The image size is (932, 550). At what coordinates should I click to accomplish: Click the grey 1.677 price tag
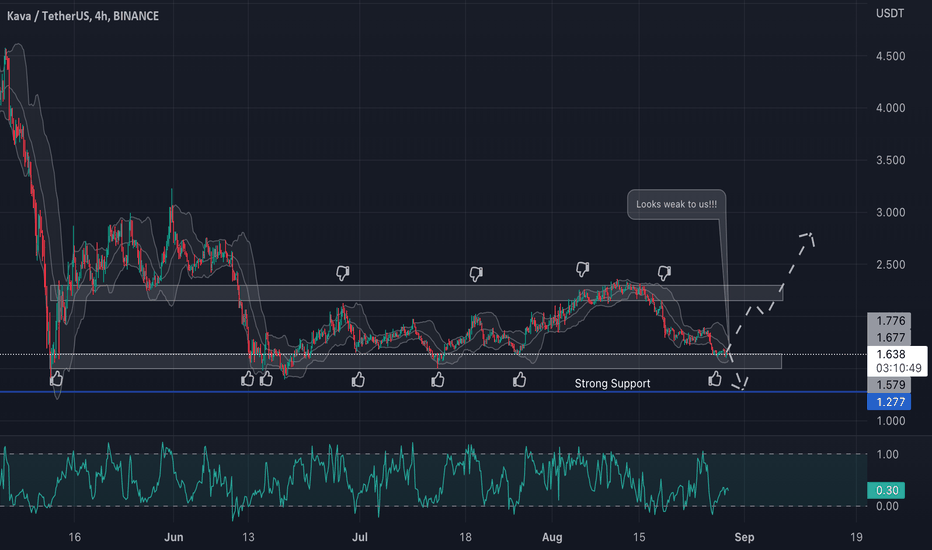(x=889, y=337)
